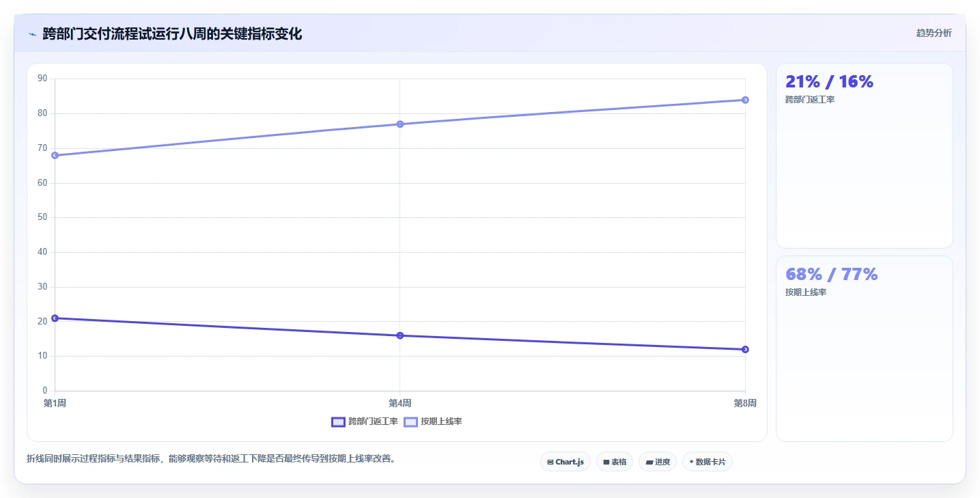Image resolution: width=980 pixels, height=498 pixels.
Task: Click the 按期上线率 card label
Action: pos(806,292)
